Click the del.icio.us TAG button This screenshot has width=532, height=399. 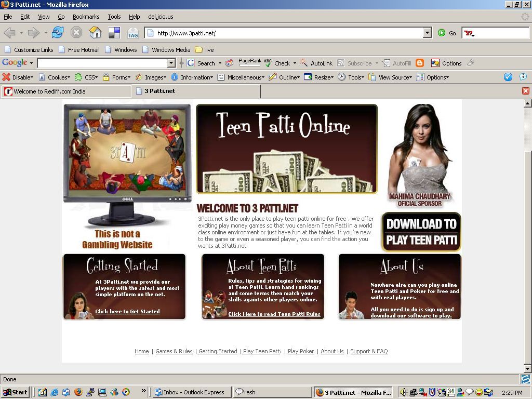[132, 33]
